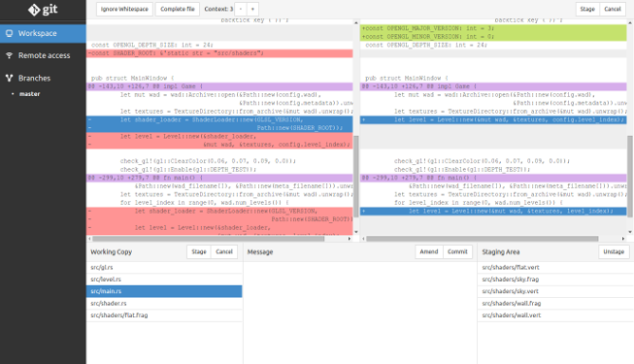Open the Branches section
This screenshot has height=364, width=634.
[43, 78]
